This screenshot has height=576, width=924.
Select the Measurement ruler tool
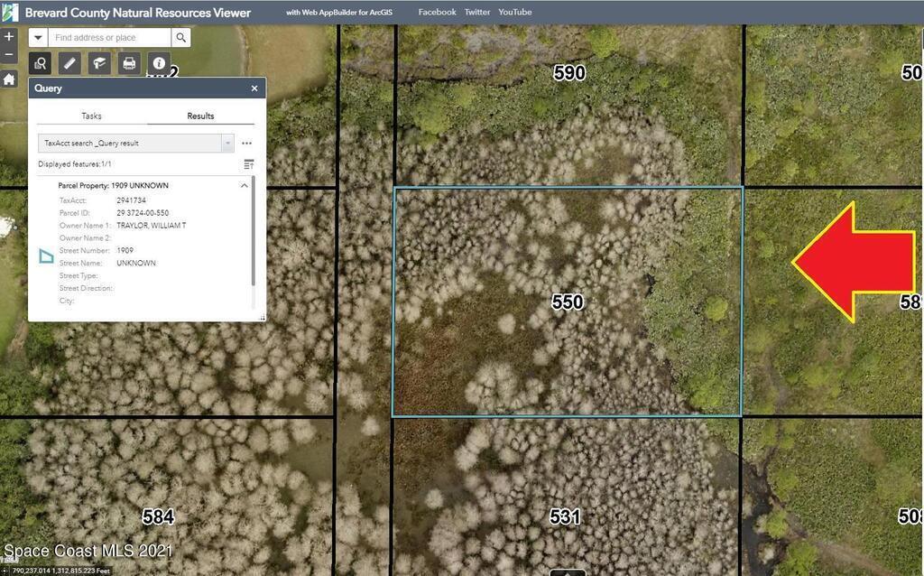(69, 63)
